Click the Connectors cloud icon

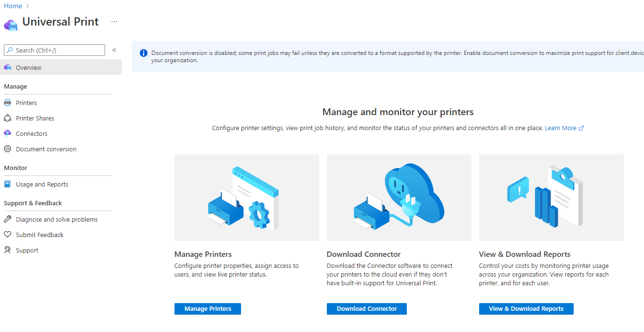(x=7, y=133)
